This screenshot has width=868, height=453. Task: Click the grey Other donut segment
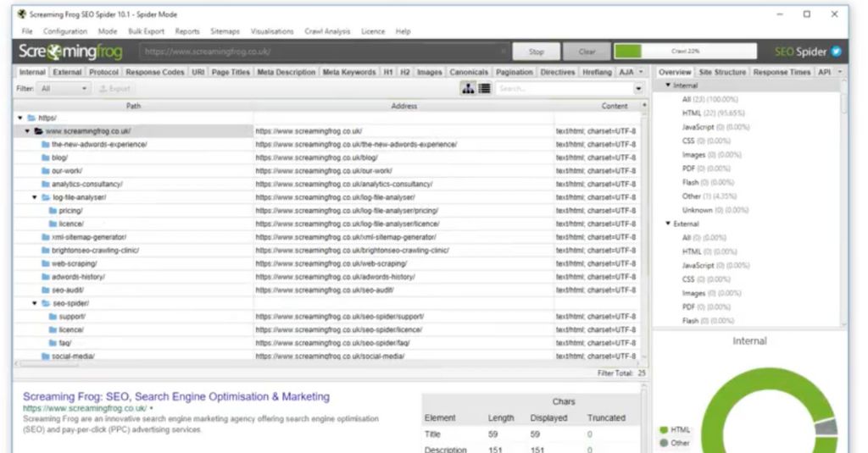(826, 427)
